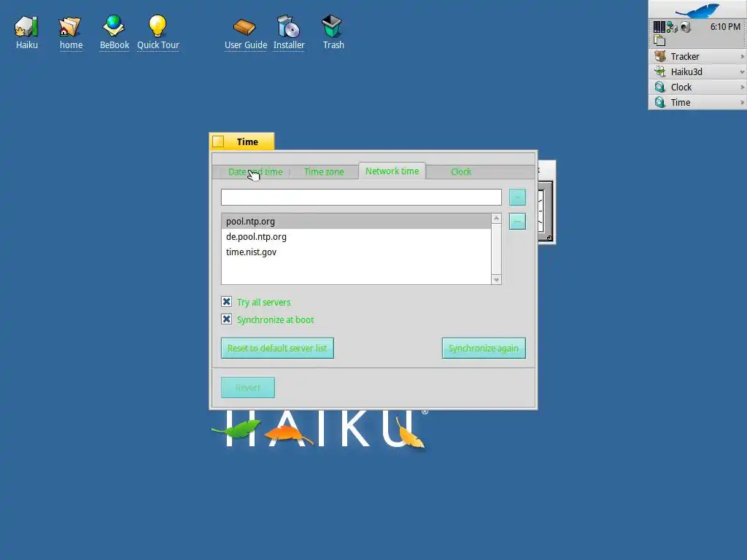Select time.nist.gov in the server list

(356, 252)
